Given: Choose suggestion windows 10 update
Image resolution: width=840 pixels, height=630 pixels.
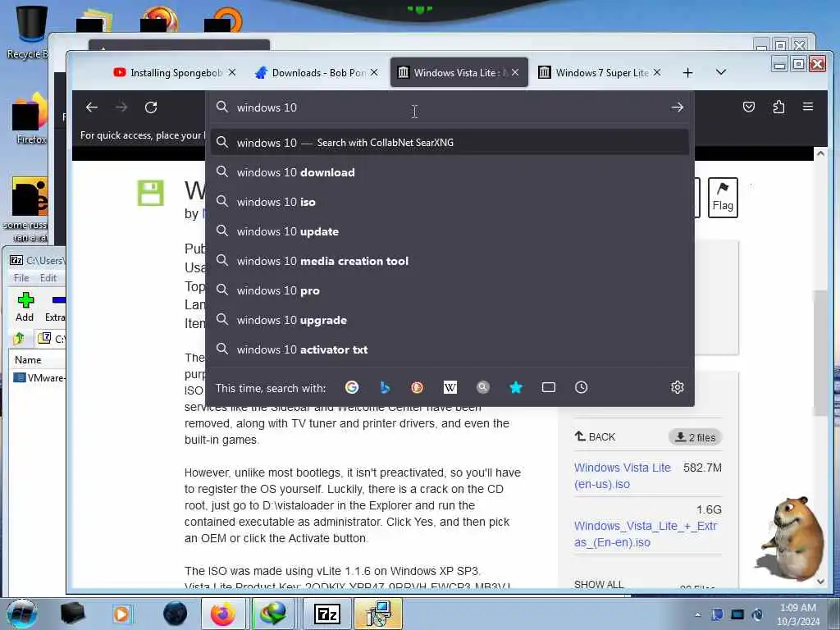Looking at the screenshot, I should 450,231.
